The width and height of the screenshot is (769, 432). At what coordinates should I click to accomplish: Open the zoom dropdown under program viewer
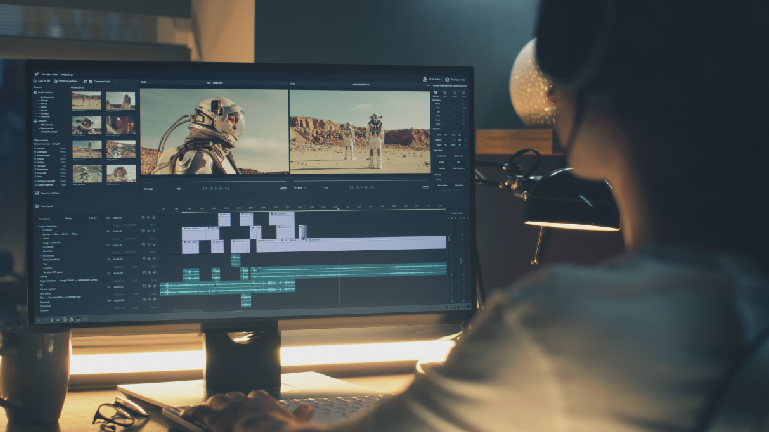(x=298, y=187)
